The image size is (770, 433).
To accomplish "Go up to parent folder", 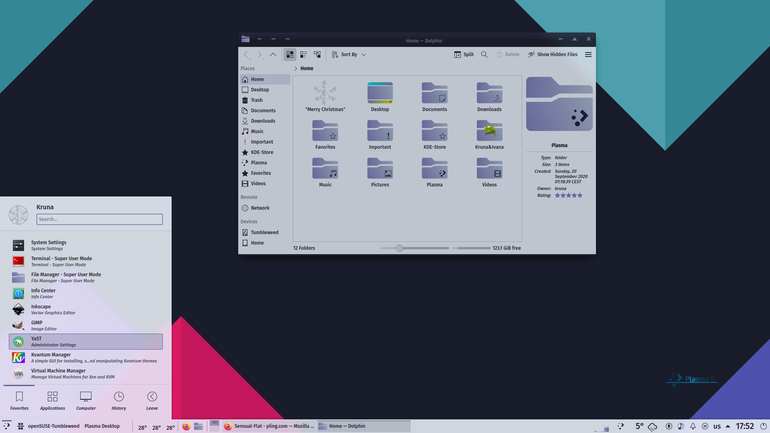I will pos(273,54).
